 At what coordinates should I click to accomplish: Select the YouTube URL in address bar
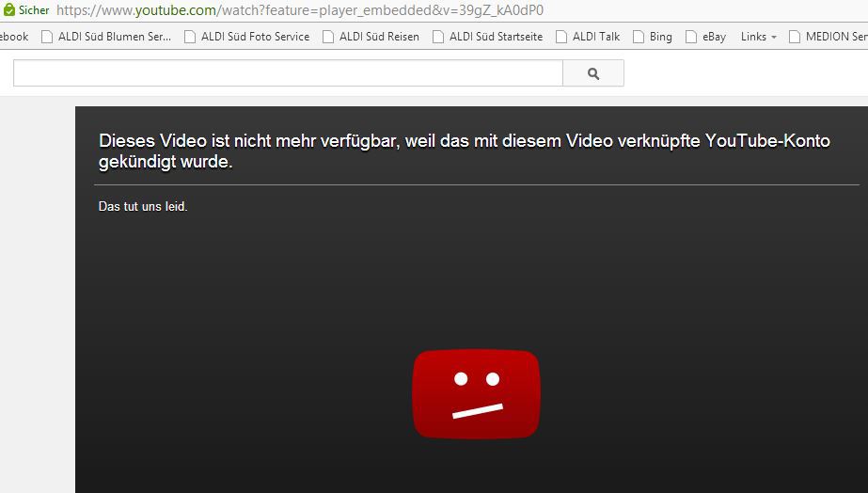pyautogui.click(x=299, y=10)
